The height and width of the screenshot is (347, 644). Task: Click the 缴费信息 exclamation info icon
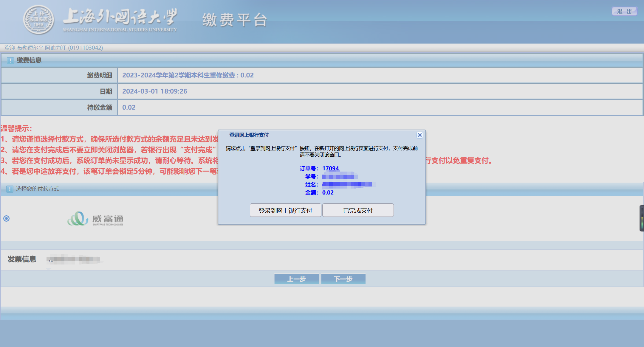point(10,60)
